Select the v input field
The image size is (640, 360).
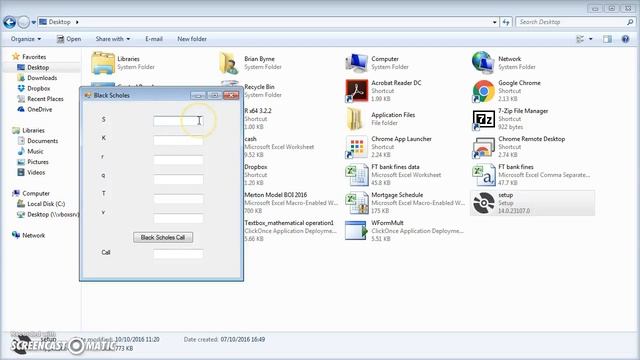[178, 218]
